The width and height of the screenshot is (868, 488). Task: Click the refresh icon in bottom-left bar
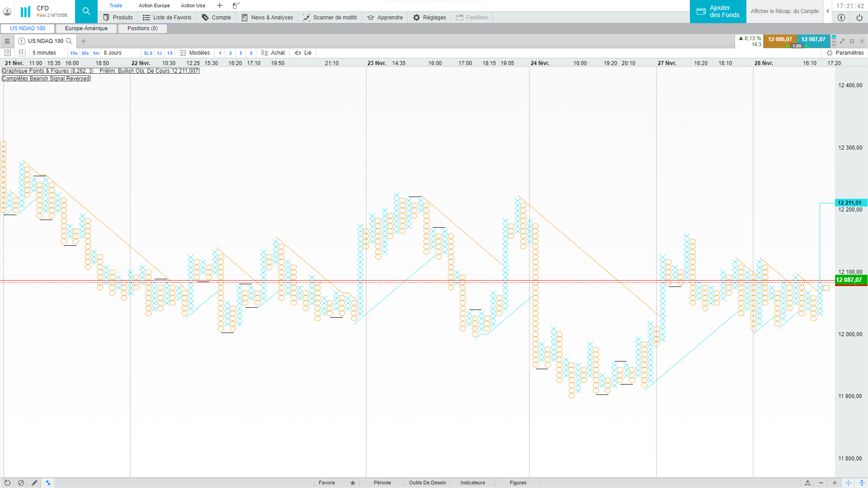pos(7,483)
